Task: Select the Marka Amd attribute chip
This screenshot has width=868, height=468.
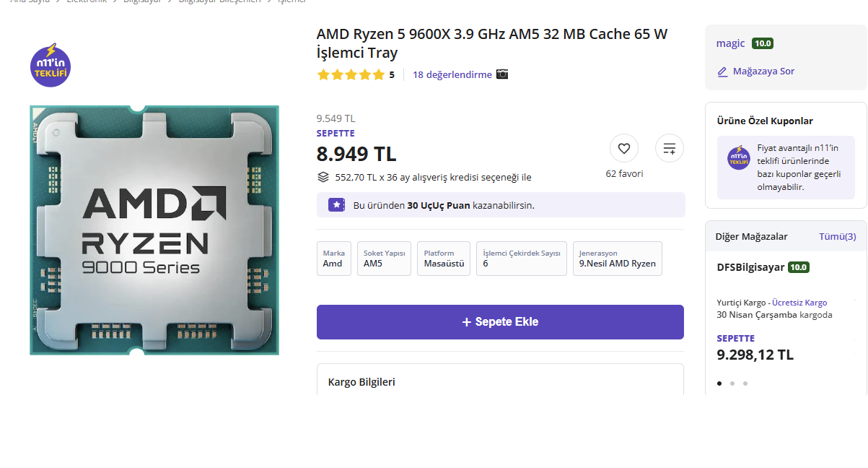Action: 333,259
